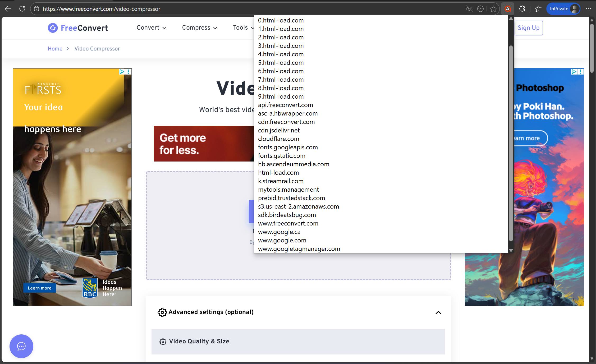Click the site info lock icon
596x364 pixels.
37,9
